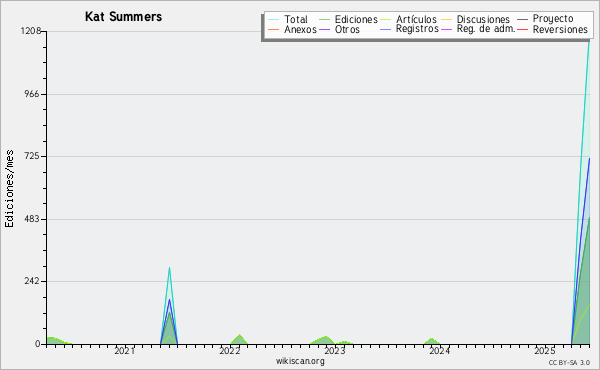Click the Registros legend label
Image resolution: width=600 pixels, height=370 pixels.
pos(417,29)
